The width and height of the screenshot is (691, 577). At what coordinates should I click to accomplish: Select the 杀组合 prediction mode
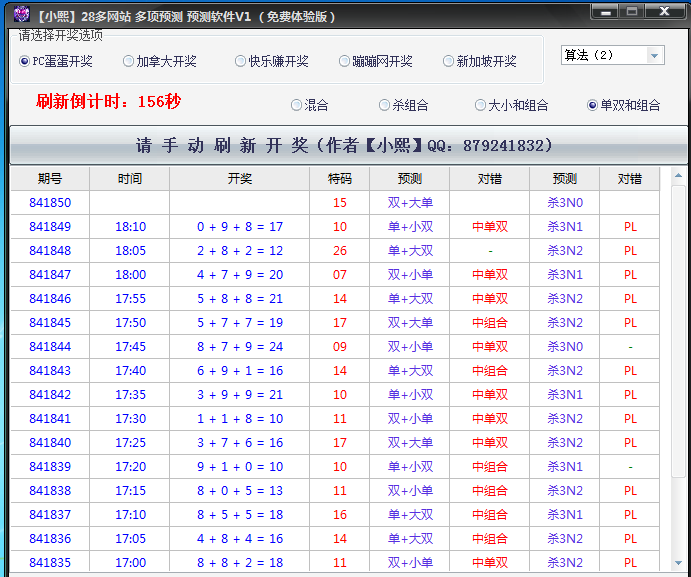(x=404, y=105)
